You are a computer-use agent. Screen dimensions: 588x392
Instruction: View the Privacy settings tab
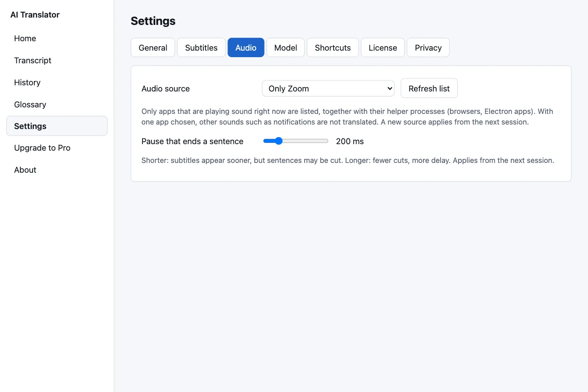[x=428, y=48]
